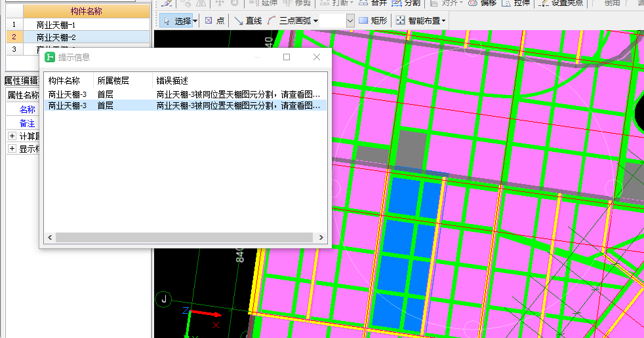
Task: Click the 偏移 (offset) toolbar button
Action: click(x=483, y=3)
